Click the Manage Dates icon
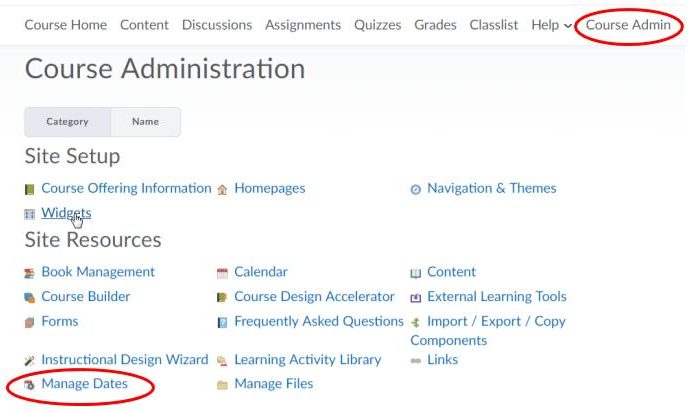698x413 pixels. tap(30, 385)
